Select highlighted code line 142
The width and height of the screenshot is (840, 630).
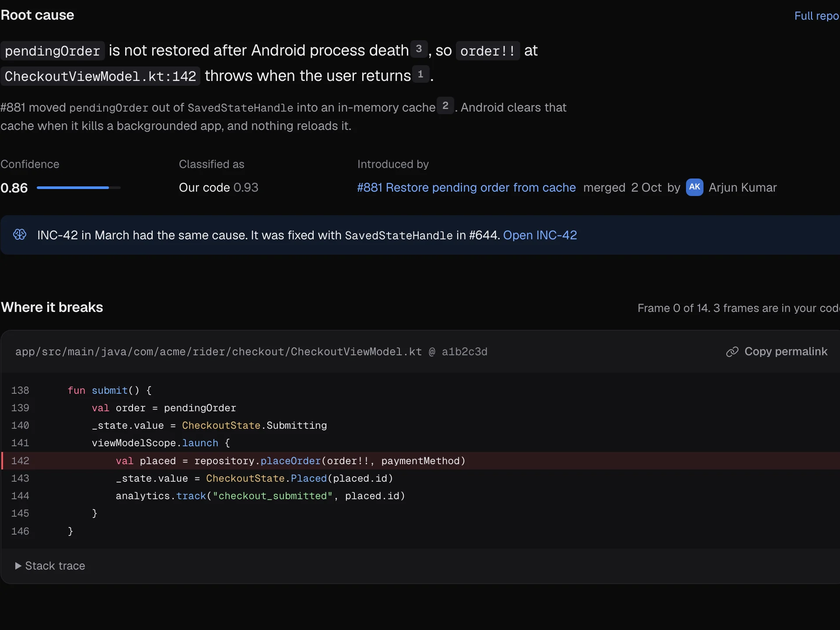pyautogui.click(x=420, y=461)
